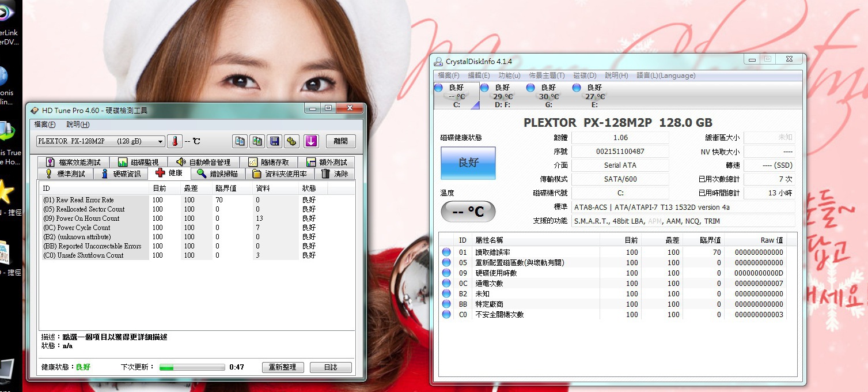The height and width of the screenshot is (392, 868).
Task: Click the 傳輸模式 field showing SATA/600
Action: point(620,179)
